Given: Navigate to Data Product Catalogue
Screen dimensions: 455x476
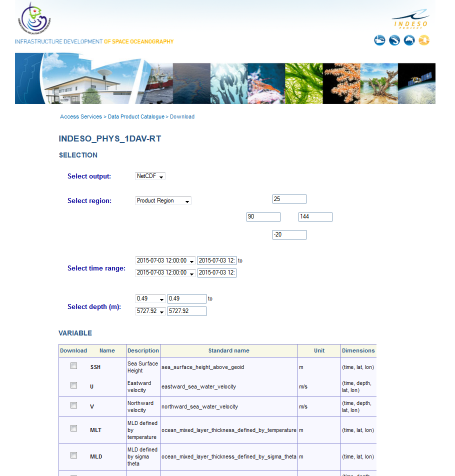Looking at the screenshot, I should pyautogui.click(x=136, y=116).
